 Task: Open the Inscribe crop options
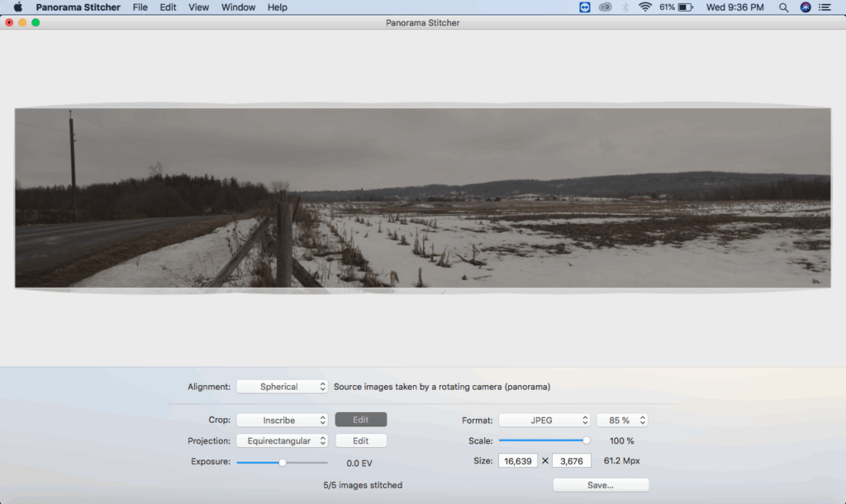point(282,420)
